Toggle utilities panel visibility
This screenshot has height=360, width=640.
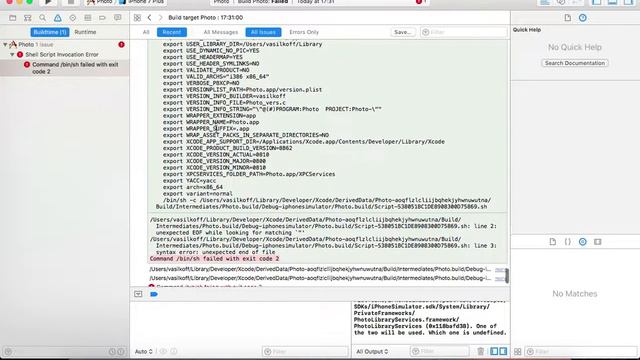tap(628, 2)
